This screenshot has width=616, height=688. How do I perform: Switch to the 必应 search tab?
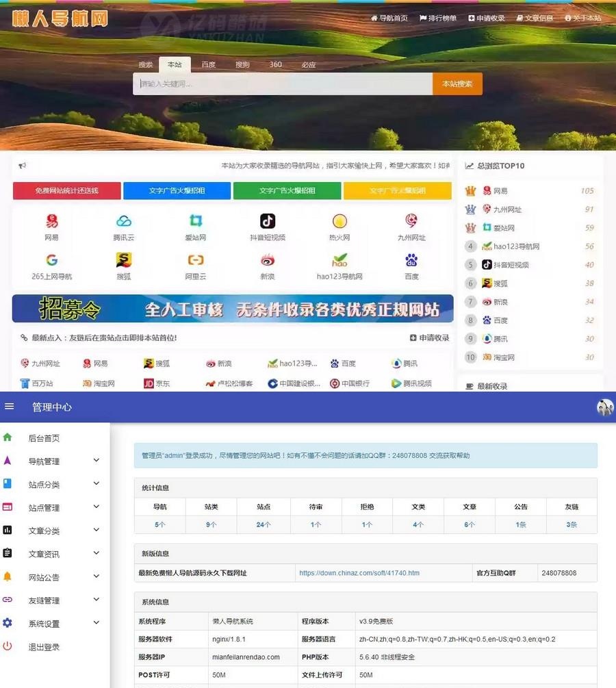[309, 64]
